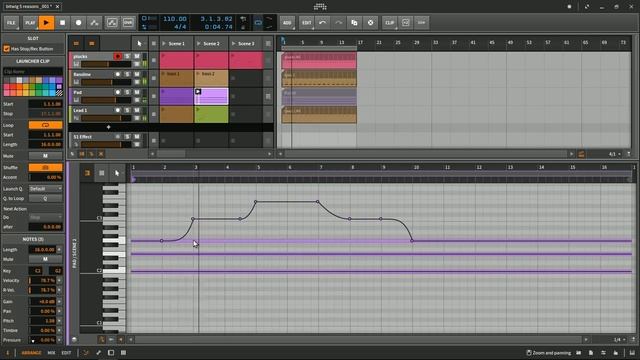Toggle the launcher clip Mute M button
Viewport: 640px width, 360px height.
click(45, 156)
